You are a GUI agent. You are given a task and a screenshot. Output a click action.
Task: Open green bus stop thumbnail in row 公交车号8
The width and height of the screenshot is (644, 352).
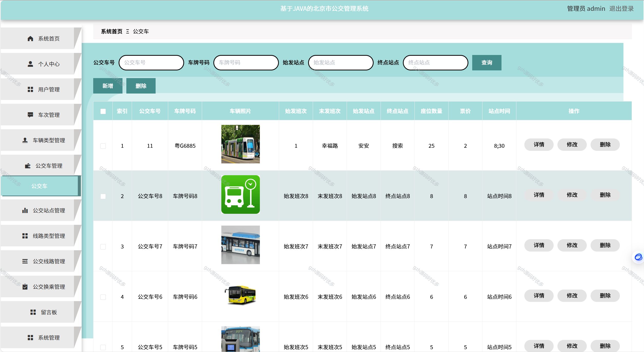(241, 194)
